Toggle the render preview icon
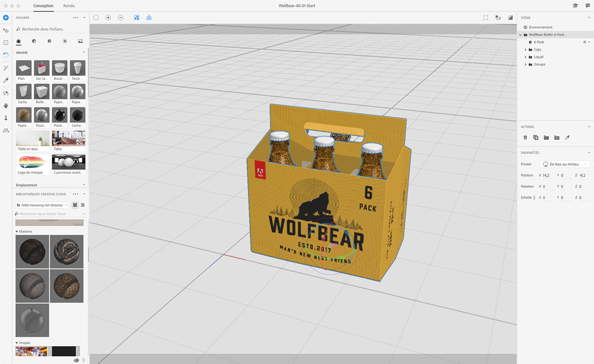This screenshot has height=364, width=594. click(510, 18)
